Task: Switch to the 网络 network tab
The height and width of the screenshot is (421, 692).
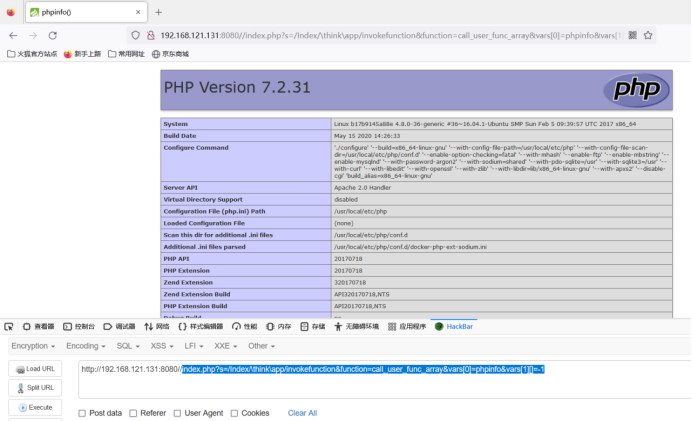Action: pos(157,327)
